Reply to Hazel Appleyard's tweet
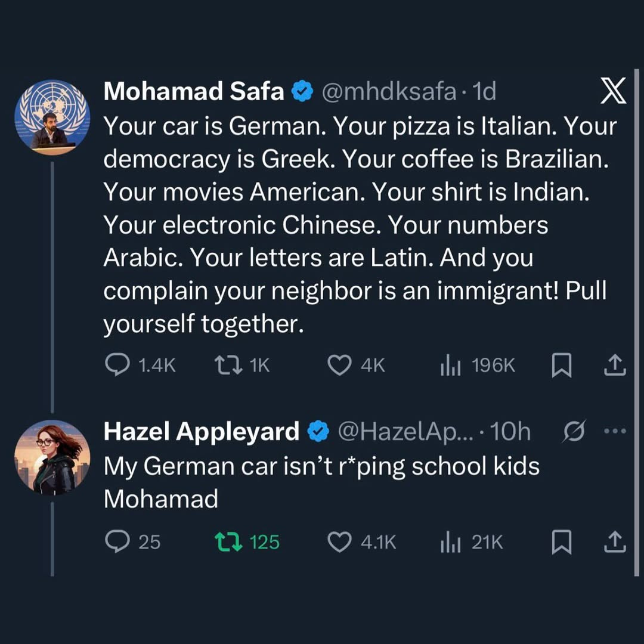Screen dimensions: 644x644 click(114, 541)
